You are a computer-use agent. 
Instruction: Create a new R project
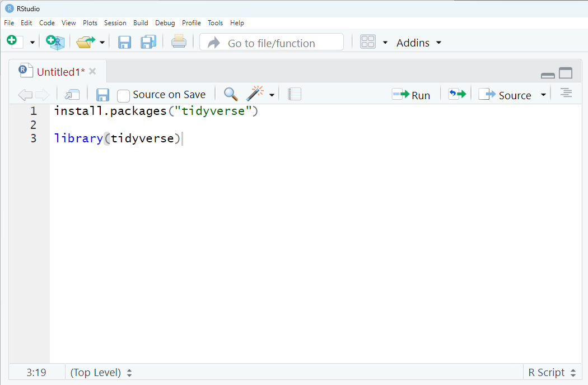tap(55, 42)
